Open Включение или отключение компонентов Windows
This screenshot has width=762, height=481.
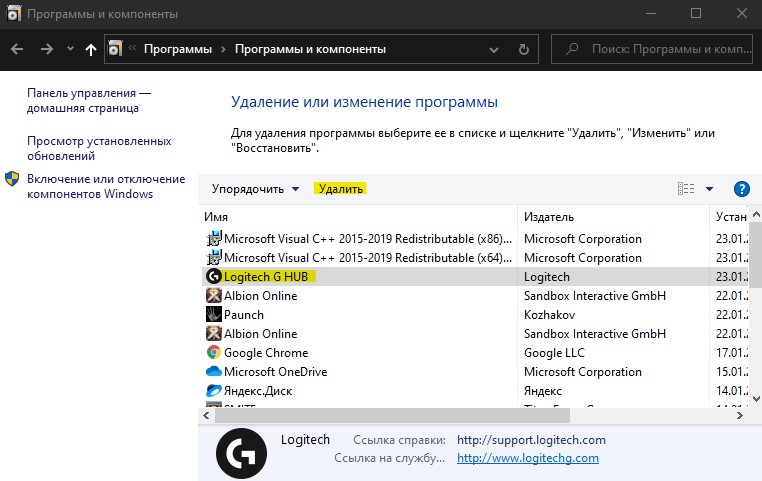[106, 187]
